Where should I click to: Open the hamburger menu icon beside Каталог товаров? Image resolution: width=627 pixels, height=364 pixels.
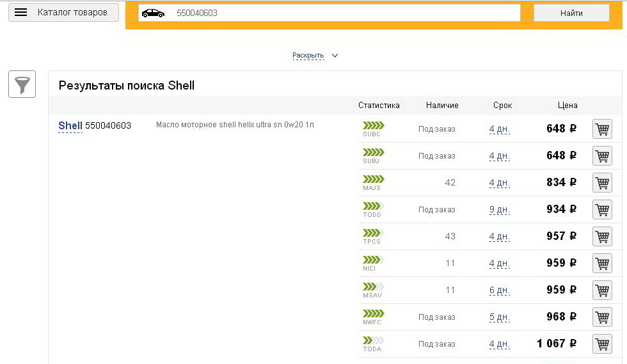20,12
